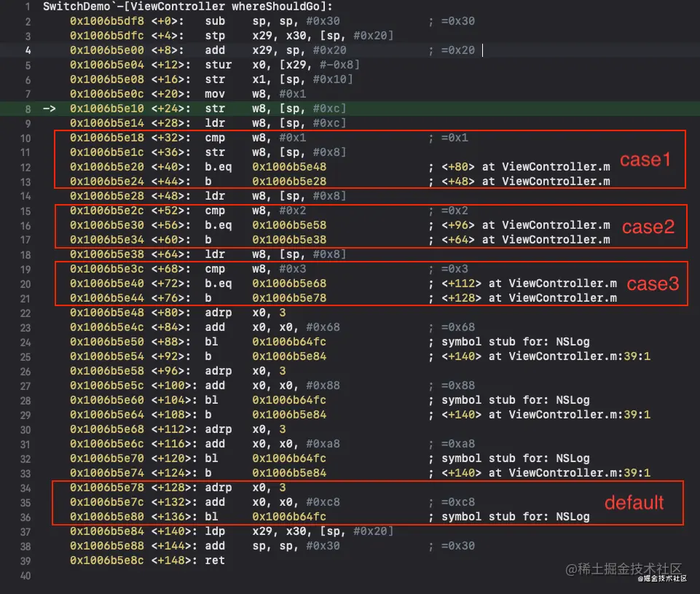700x594 pixels.
Task: Click the current instruction pointer arrow on line 8
Action: click(x=49, y=109)
